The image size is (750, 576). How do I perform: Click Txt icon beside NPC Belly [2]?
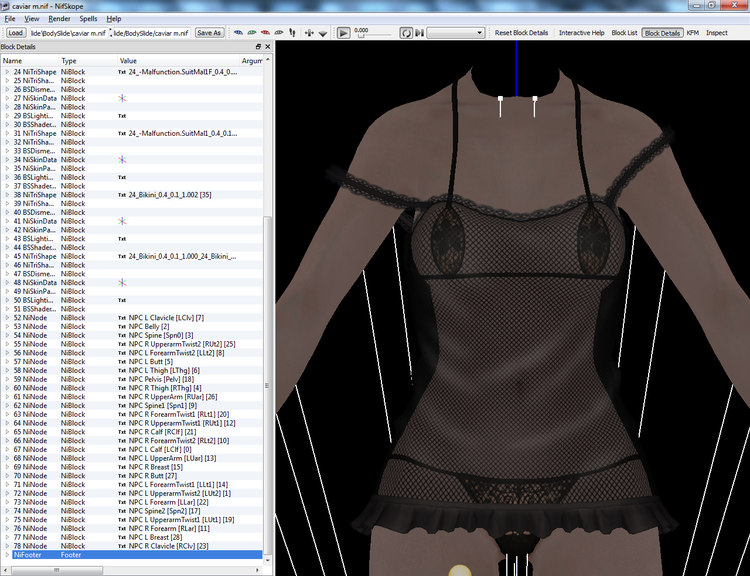pos(122,327)
